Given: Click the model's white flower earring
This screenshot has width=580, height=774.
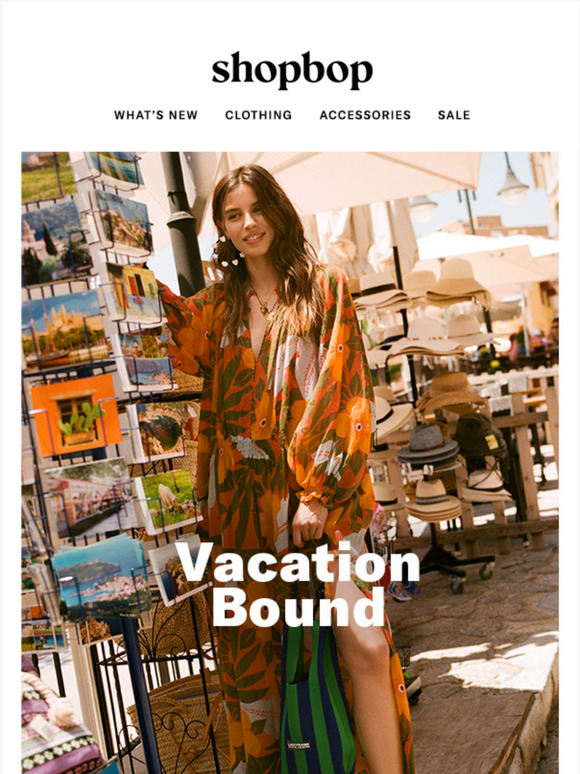Looking at the screenshot, I should (228, 253).
